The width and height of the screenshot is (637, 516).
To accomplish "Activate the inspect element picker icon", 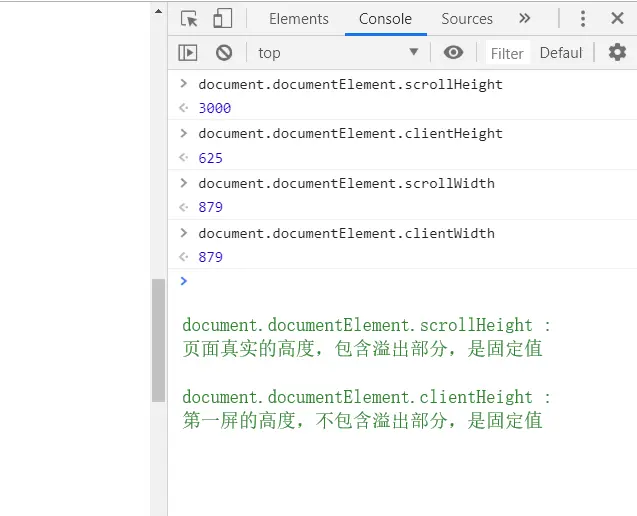I will pos(189,19).
